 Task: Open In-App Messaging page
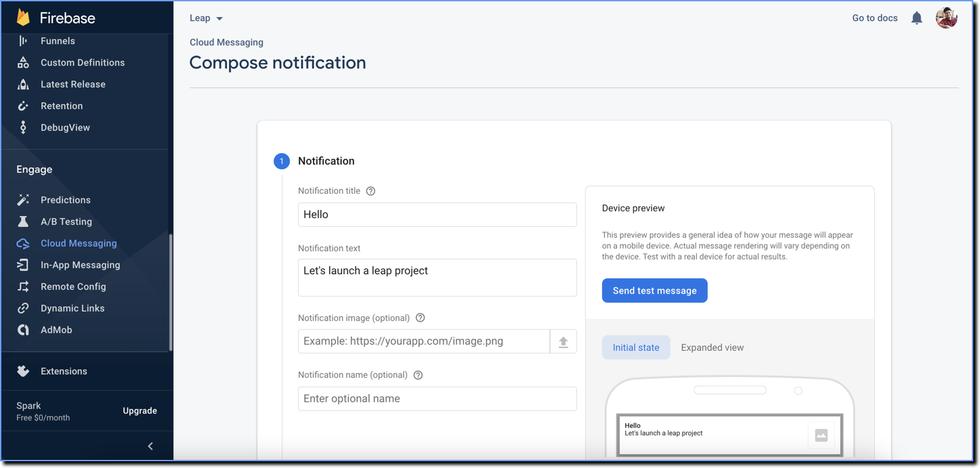[81, 265]
